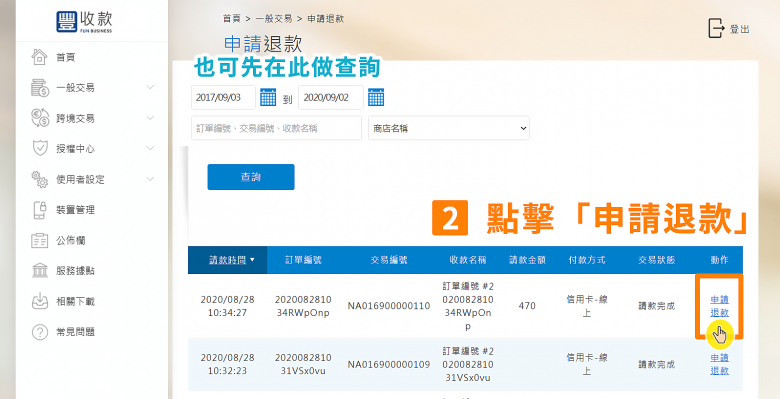Click 首頁 in the breadcrumb
Viewport: 780px width, 399px height.
click(231, 19)
